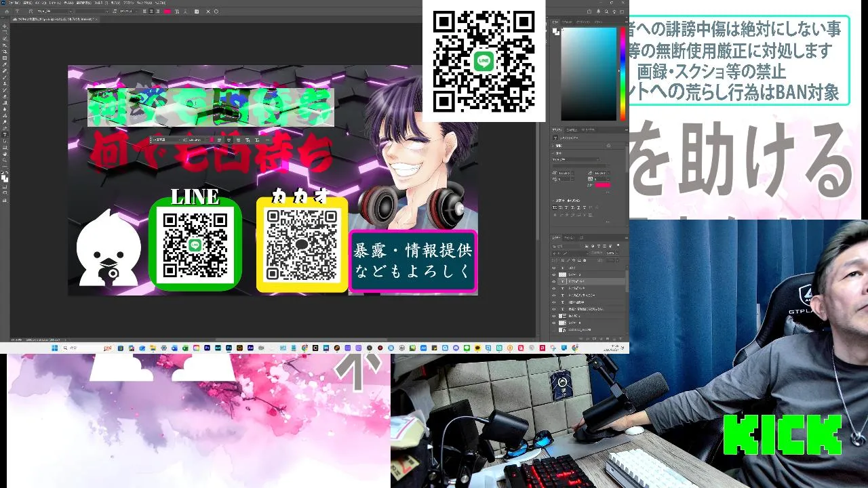Collapse the Character section in Properties
Viewport: 868px width, 488px height.
point(553,153)
